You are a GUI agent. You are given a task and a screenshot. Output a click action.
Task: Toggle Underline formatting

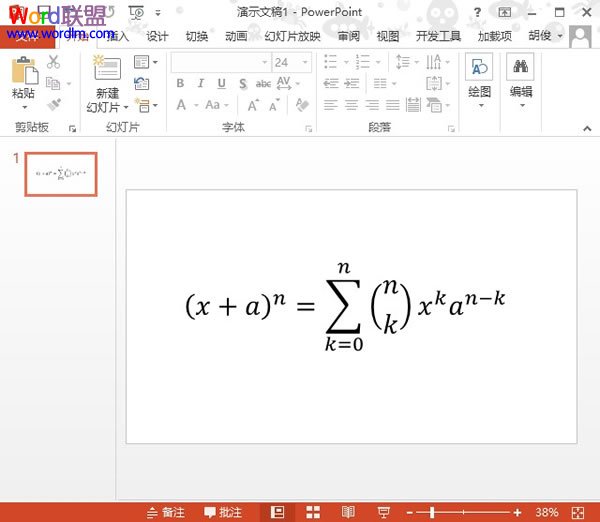click(222, 83)
